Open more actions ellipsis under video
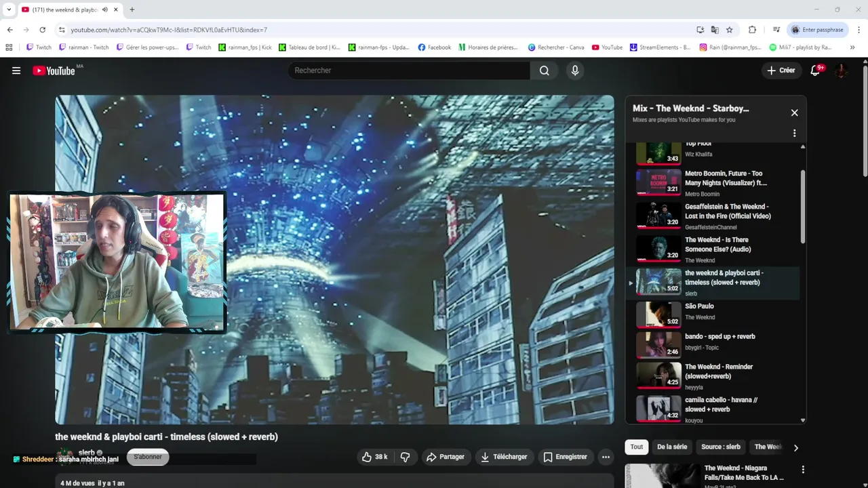The height and width of the screenshot is (488, 868). [x=606, y=457]
